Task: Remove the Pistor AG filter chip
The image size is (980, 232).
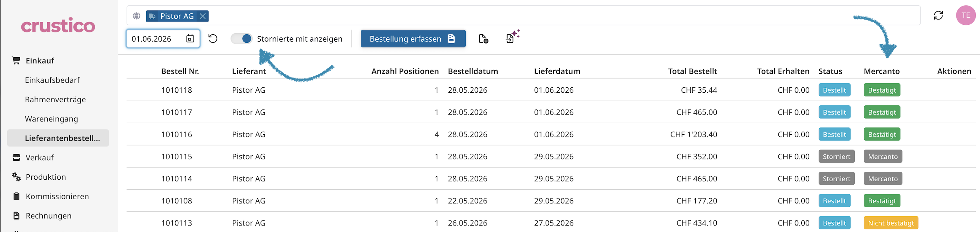Action: pyautogui.click(x=203, y=16)
